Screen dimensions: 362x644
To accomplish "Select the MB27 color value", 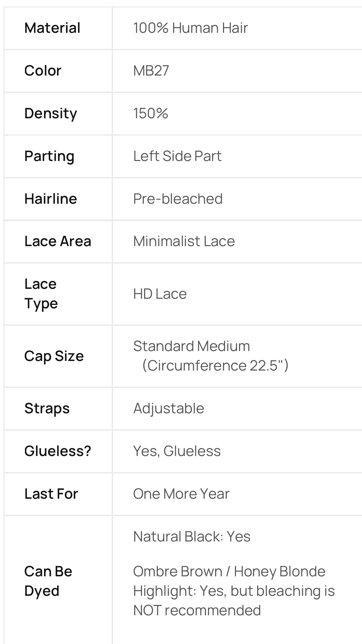I will tap(151, 71).
